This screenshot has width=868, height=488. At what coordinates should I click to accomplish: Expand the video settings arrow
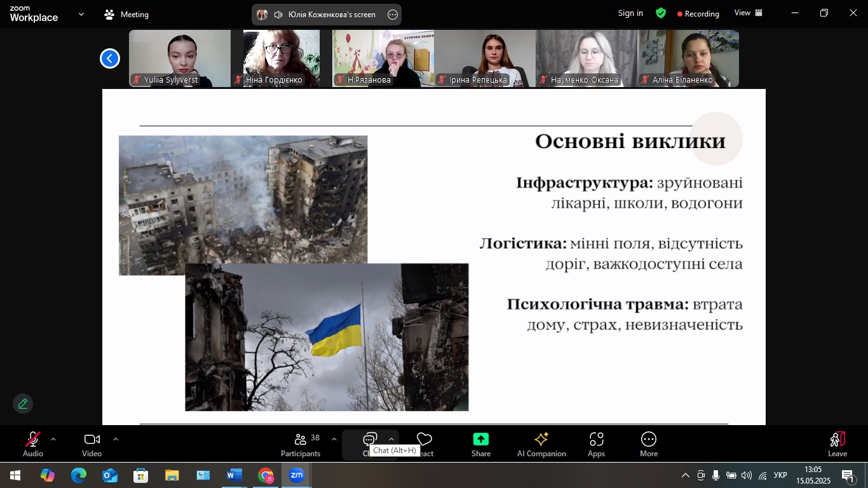pos(116,439)
